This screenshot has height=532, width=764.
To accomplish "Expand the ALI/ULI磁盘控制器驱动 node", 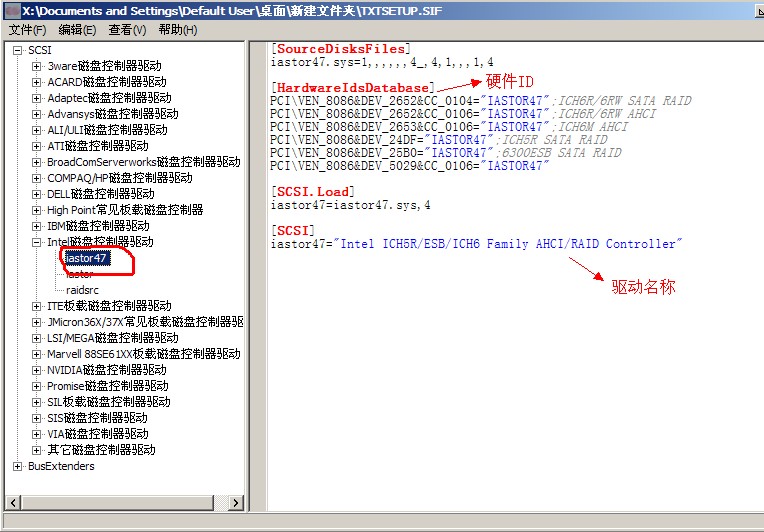I will (x=37, y=131).
